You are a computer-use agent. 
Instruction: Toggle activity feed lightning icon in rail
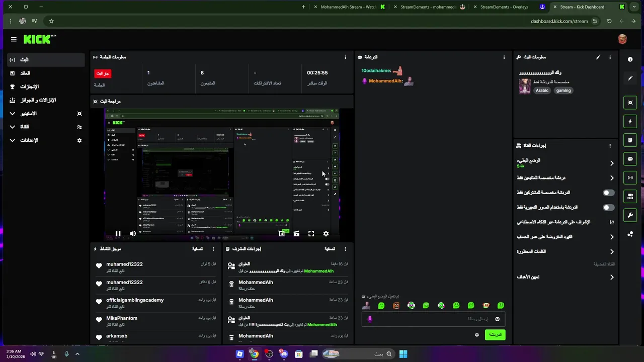[x=630, y=121]
